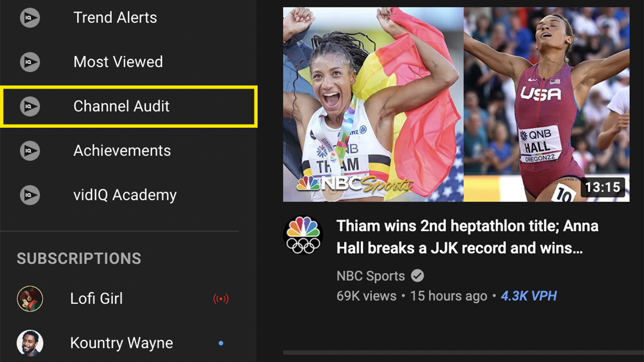The image size is (644, 362).
Task: Open the Thiam wins 2nd heptatlon title video link
Action: [x=467, y=237]
